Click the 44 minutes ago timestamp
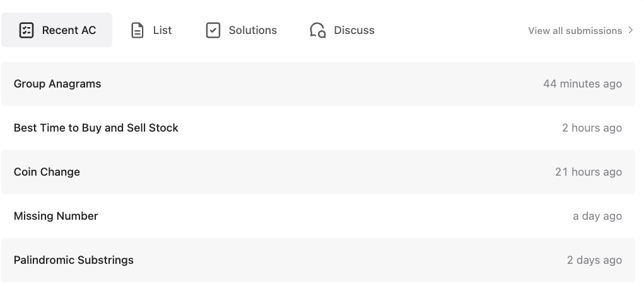Screen dimensions: 644x284 [582, 84]
